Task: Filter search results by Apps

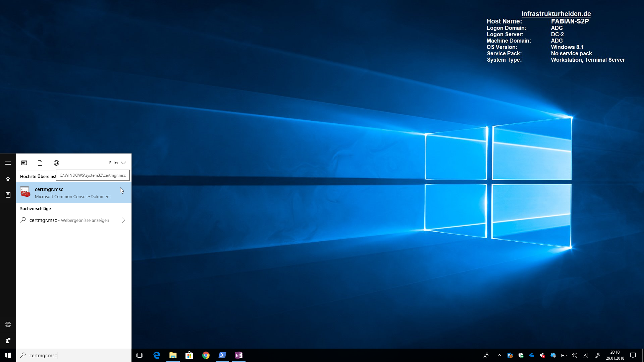Action: (24, 163)
